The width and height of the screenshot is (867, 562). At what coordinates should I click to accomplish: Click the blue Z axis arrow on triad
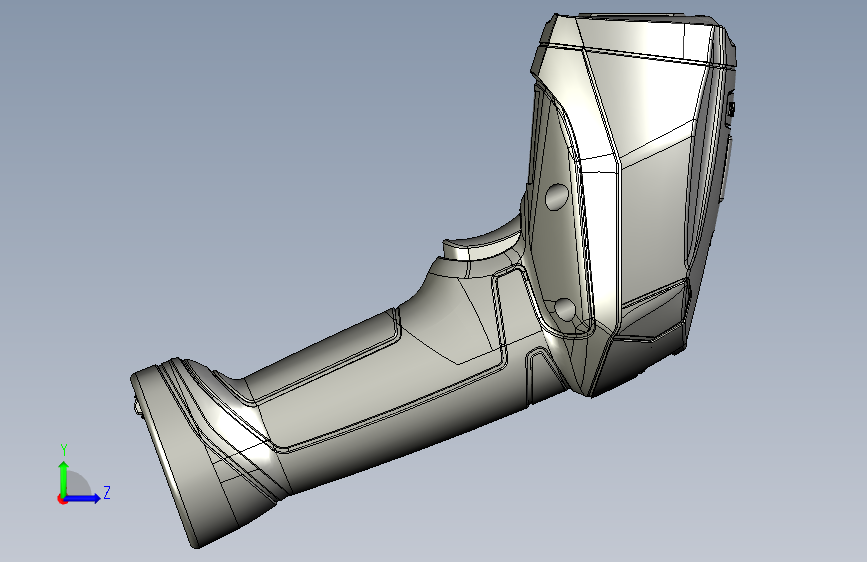coord(83,498)
